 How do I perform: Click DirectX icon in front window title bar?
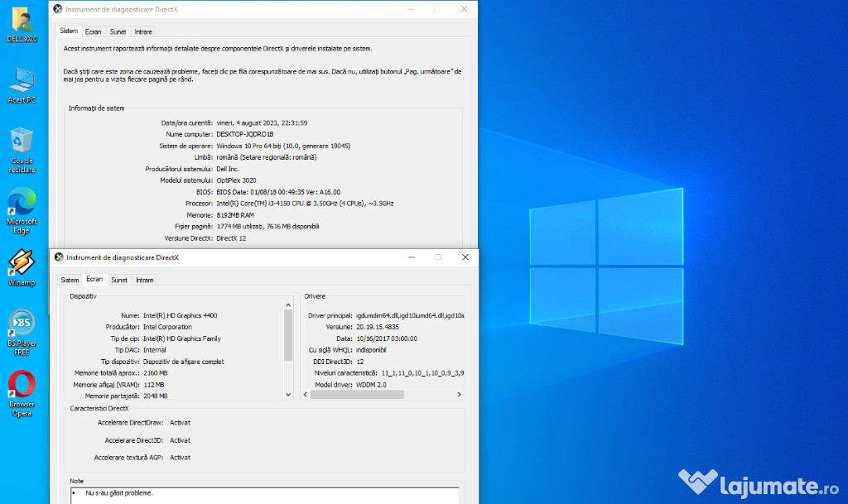click(59, 257)
